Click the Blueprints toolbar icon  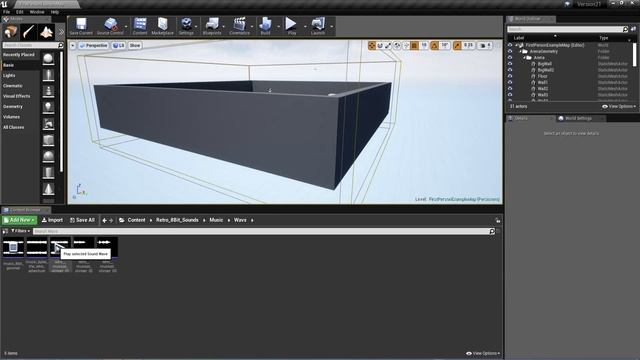tap(212, 26)
